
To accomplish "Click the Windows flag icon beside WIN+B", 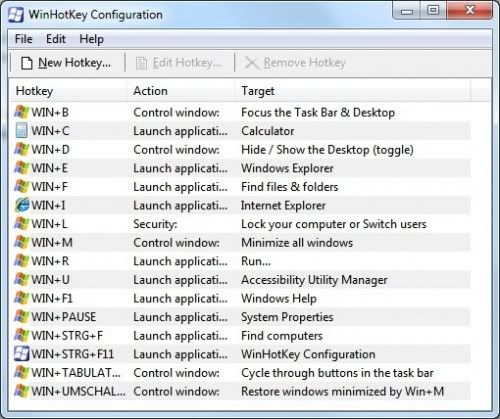I will point(22,112).
